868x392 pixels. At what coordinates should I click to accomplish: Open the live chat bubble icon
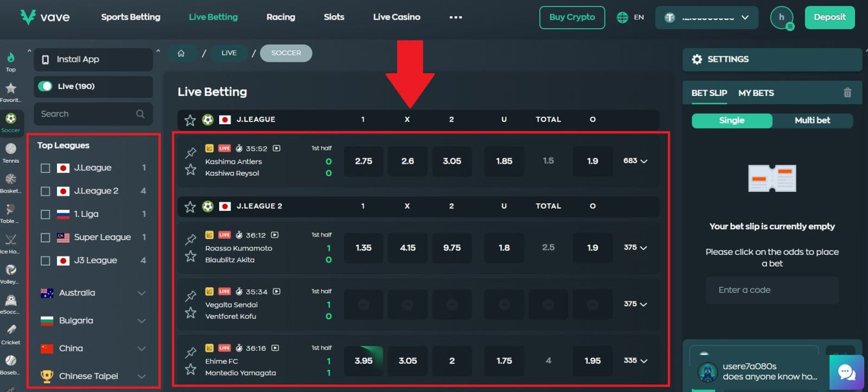846,372
